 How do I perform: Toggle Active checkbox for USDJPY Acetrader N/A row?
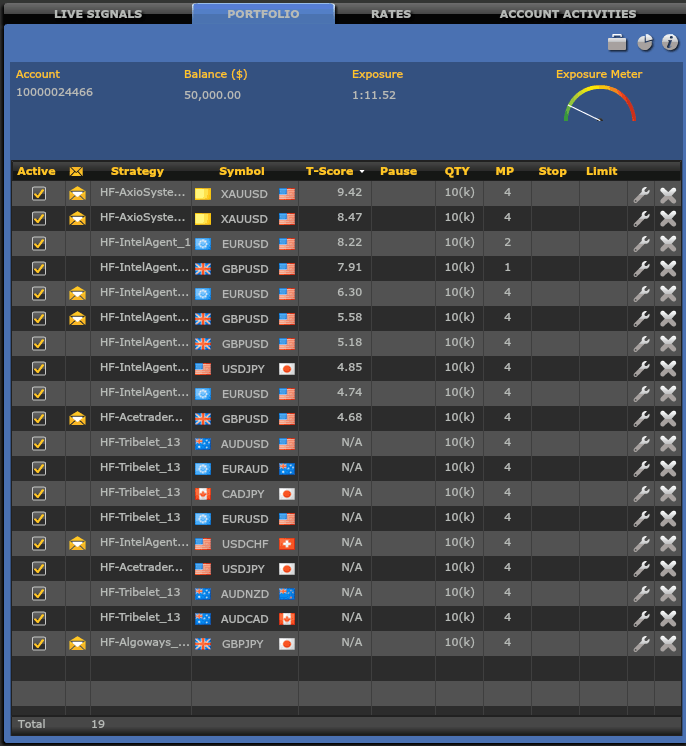coord(39,568)
